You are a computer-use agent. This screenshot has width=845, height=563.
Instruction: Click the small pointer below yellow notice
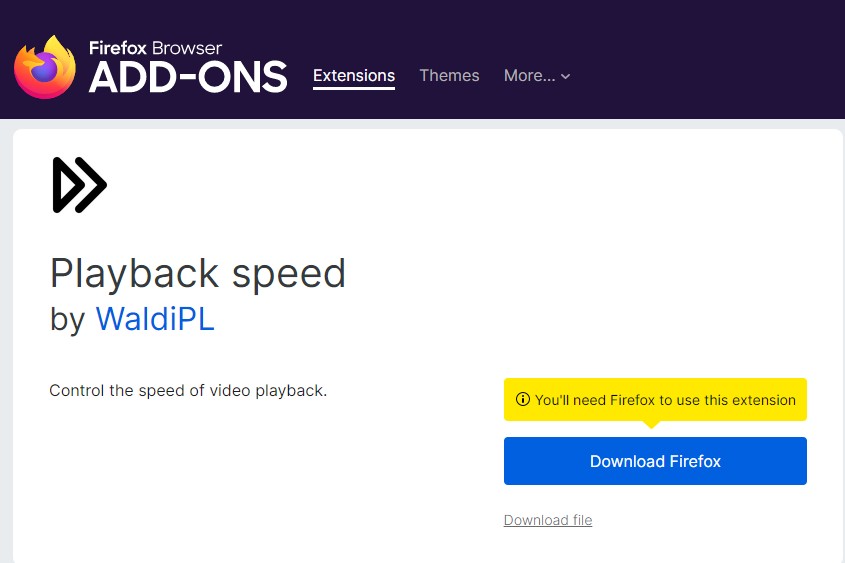click(x=652, y=424)
